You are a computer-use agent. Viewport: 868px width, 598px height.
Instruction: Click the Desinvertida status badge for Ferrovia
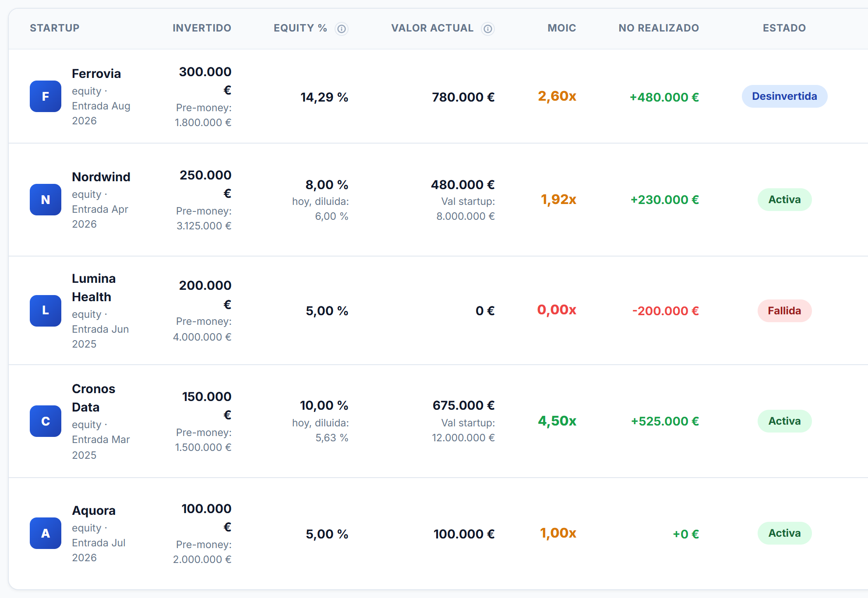[x=784, y=96]
